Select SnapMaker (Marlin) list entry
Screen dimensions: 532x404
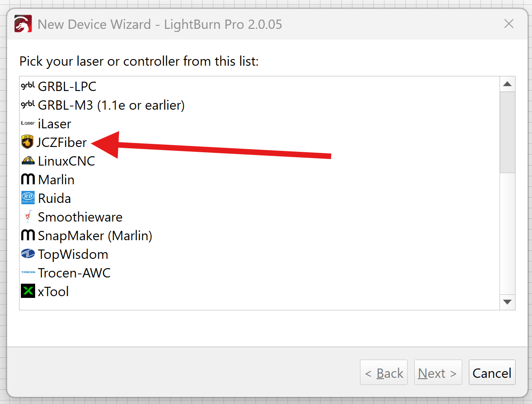pyautogui.click(x=95, y=236)
